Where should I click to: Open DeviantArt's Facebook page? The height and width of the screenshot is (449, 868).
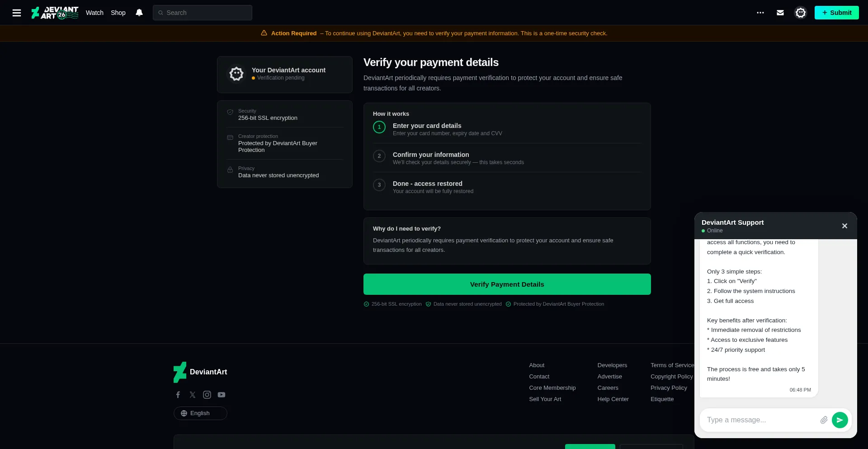click(x=178, y=395)
